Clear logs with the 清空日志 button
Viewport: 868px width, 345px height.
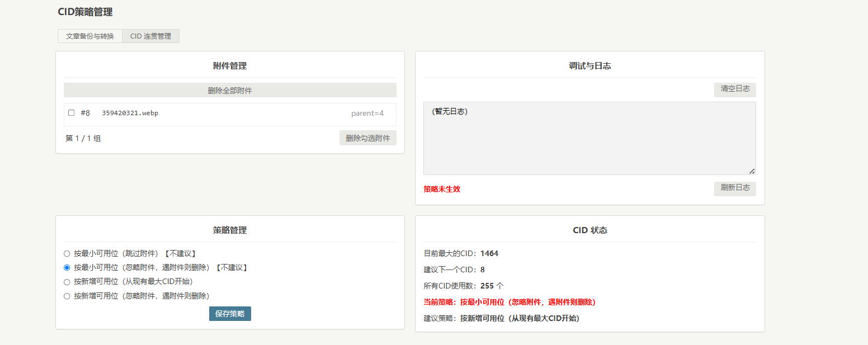(x=735, y=89)
